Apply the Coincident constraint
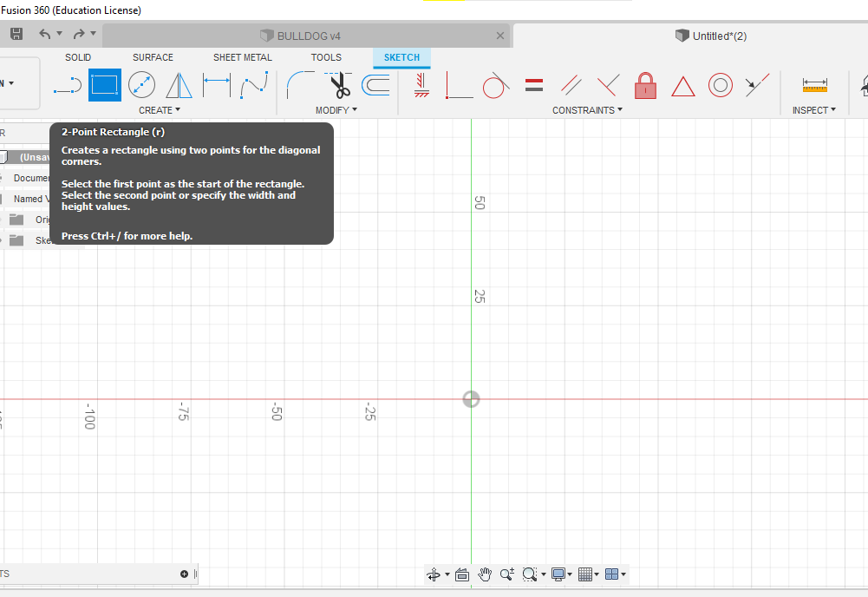This screenshot has width=868, height=597. (460, 85)
